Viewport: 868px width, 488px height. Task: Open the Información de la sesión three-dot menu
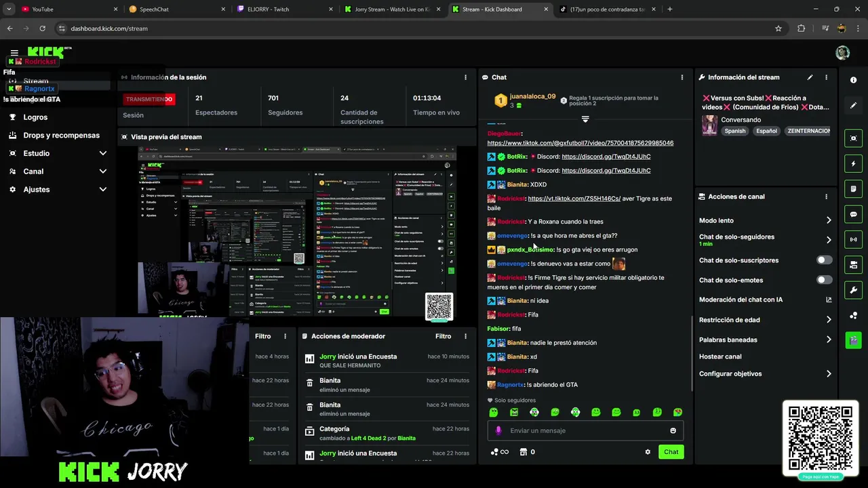[x=465, y=77]
